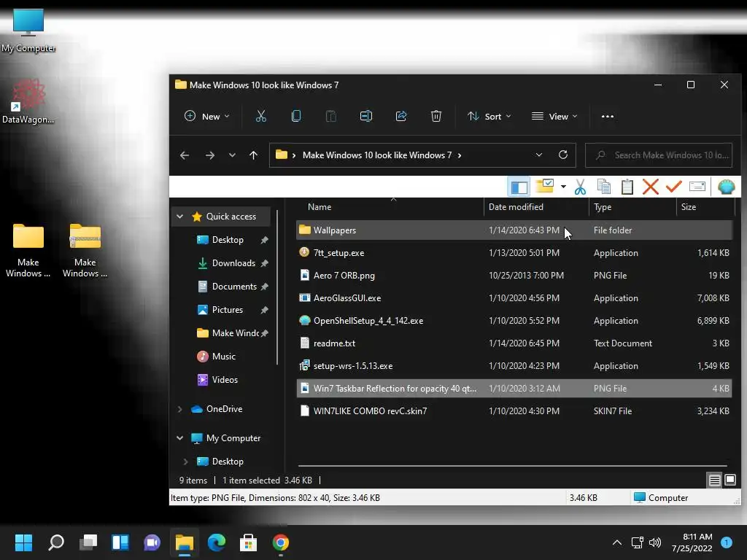Click the classic toolbar Copy icon

coord(603,187)
